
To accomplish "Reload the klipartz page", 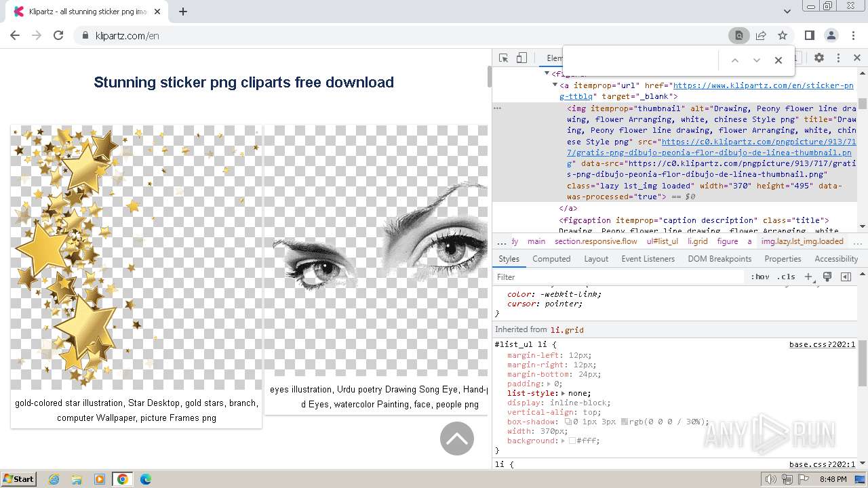I will 58,35.
